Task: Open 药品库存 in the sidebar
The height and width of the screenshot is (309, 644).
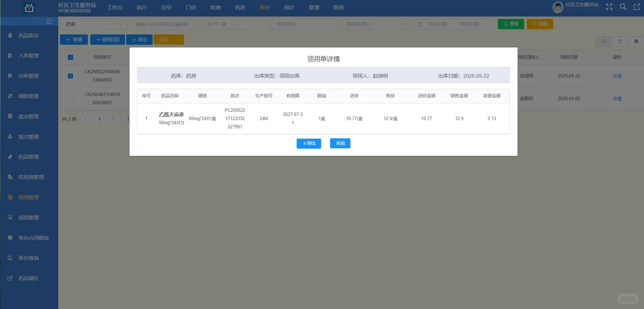Action: point(29,35)
